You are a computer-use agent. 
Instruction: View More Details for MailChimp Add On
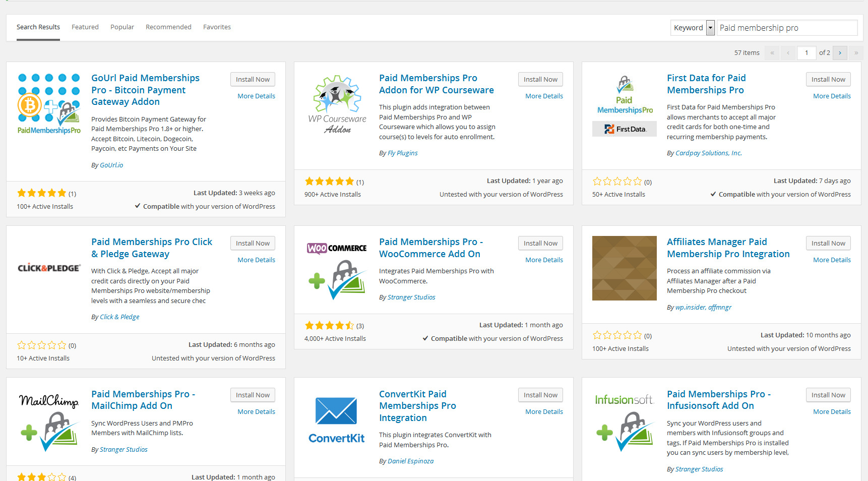(256, 411)
